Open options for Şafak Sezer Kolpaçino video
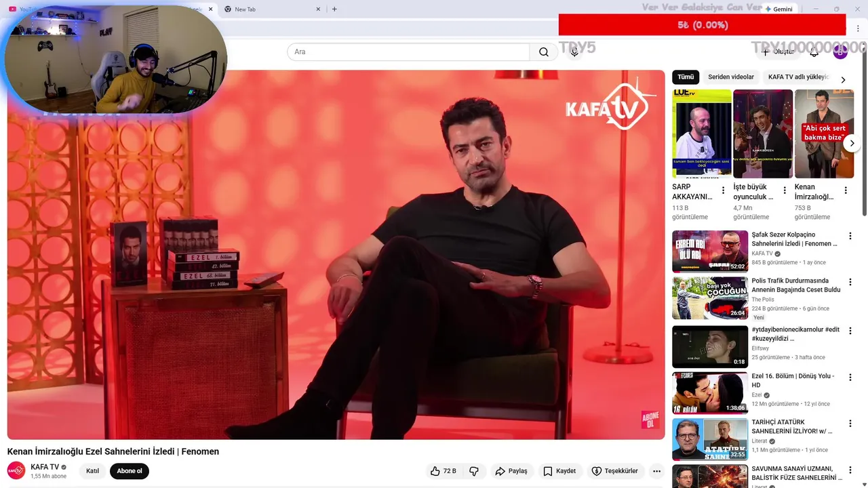 (x=850, y=236)
